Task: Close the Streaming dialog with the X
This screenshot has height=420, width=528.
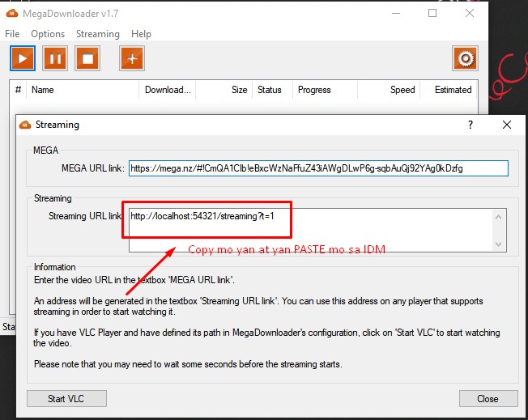Action: (507, 125)
